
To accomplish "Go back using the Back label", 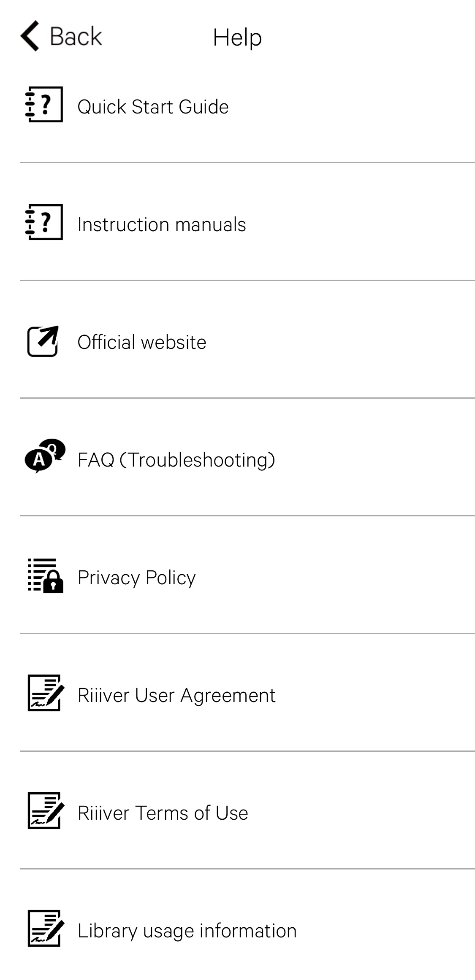I will (76, 36).
